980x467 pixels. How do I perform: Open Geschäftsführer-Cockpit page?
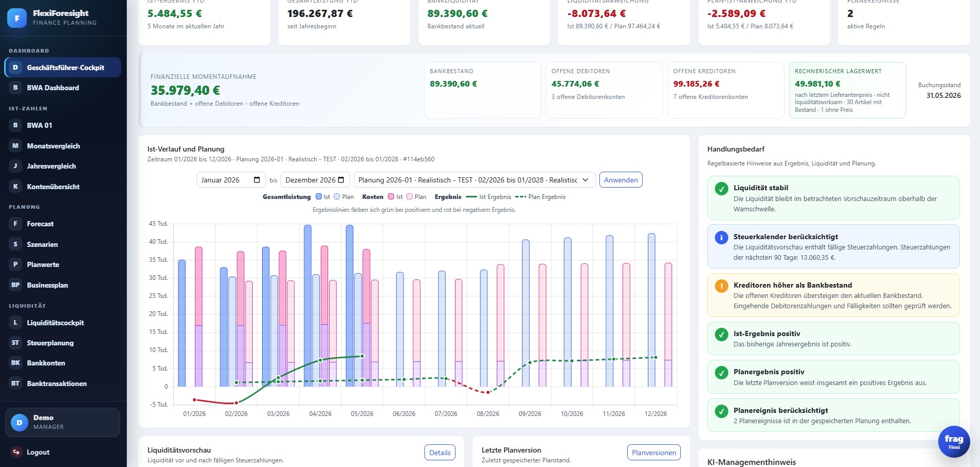[x=63, y=68]
